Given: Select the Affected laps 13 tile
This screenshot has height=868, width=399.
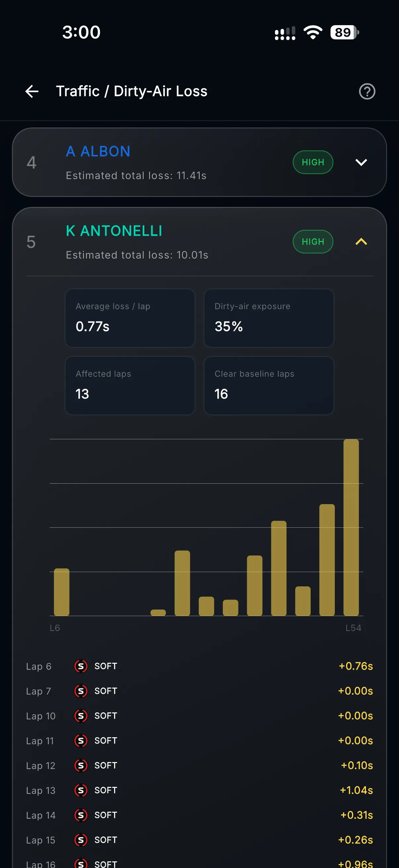Looking at the screenshot, I should pyautogui.click(x=130, y=386).
